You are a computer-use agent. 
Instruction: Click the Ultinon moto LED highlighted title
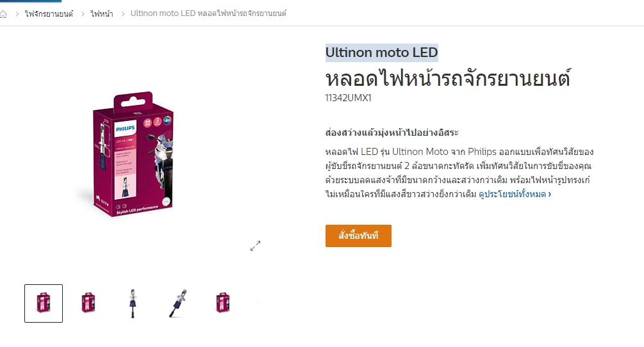click(381, 52)
